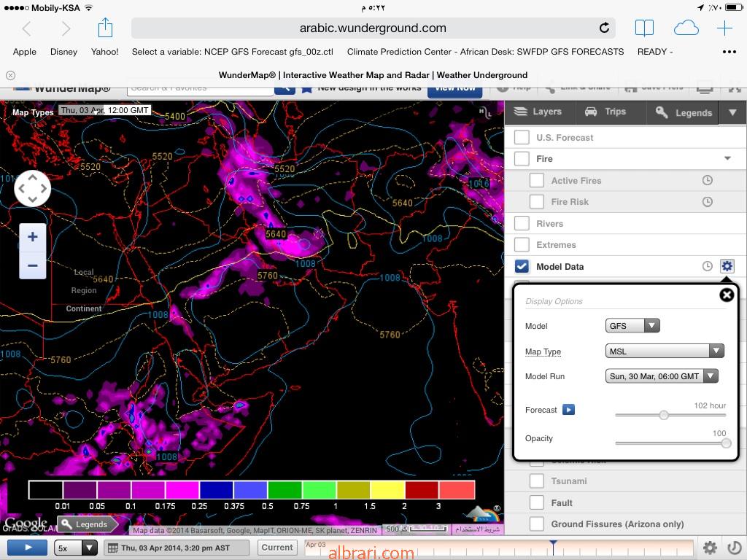Image resolution: width=747 pixels, height=560 pixels.
Task: Open the Map Type dropdown showing MSL
Action: pos(665,351)
